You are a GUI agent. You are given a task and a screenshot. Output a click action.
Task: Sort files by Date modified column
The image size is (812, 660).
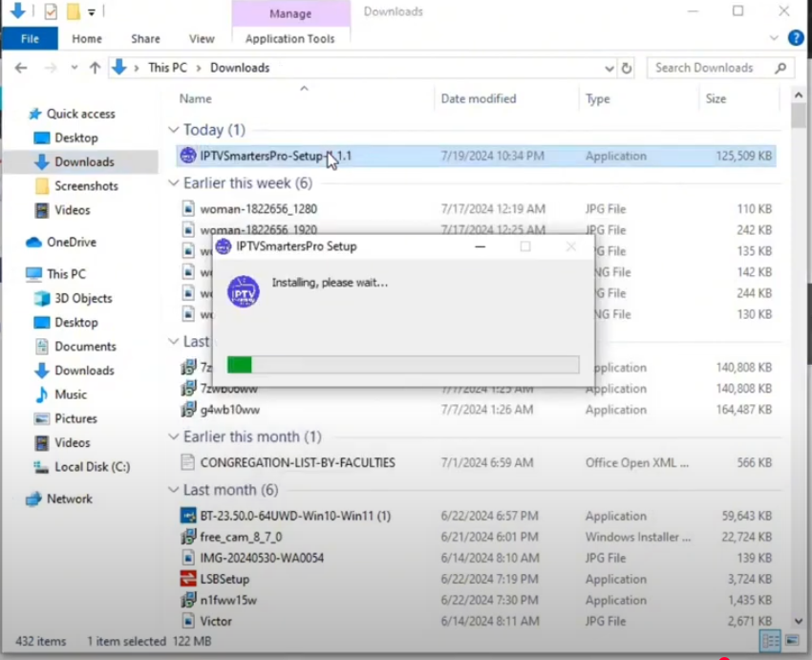coord(478,98)
